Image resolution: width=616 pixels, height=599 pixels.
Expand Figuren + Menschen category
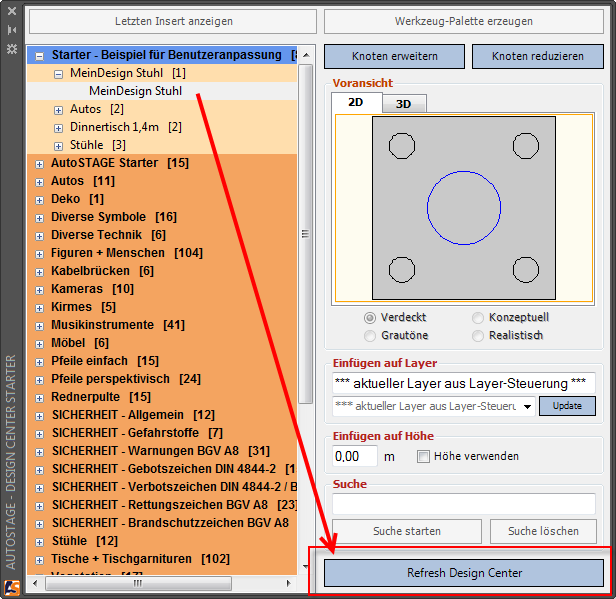point(40,253)
